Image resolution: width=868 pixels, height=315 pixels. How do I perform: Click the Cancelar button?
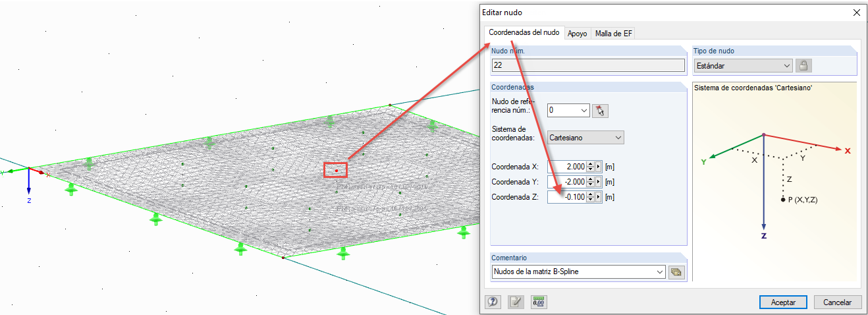pyautogui.click(x=837, y=302)
